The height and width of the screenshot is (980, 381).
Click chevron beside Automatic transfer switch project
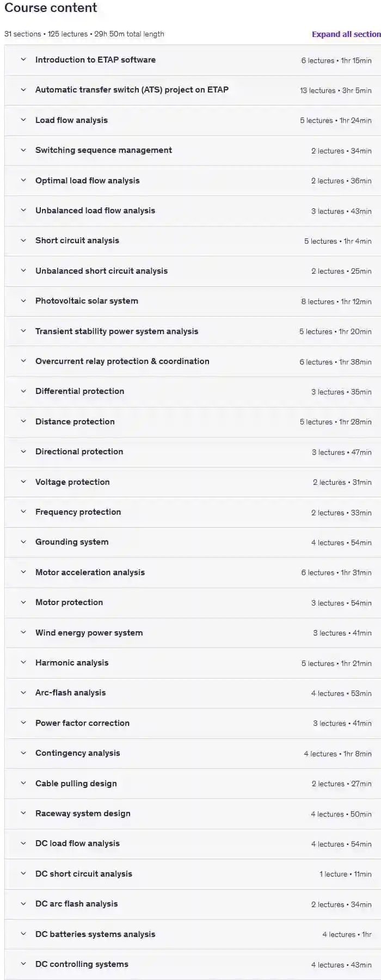[x=23, y=90]
